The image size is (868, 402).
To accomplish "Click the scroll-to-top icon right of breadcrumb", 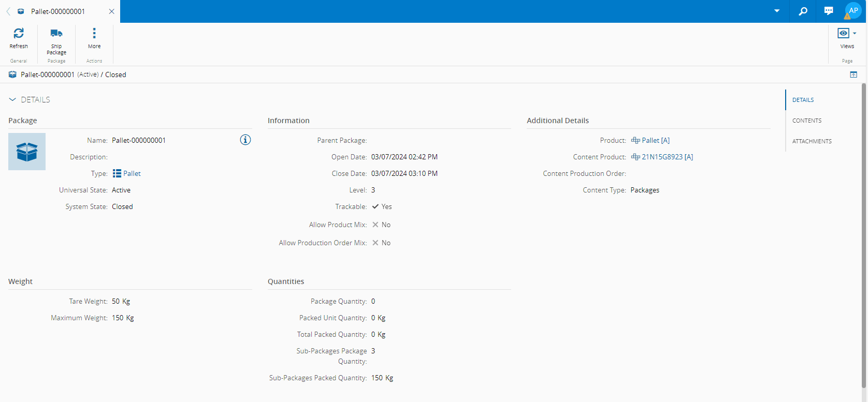I will 853,75.
